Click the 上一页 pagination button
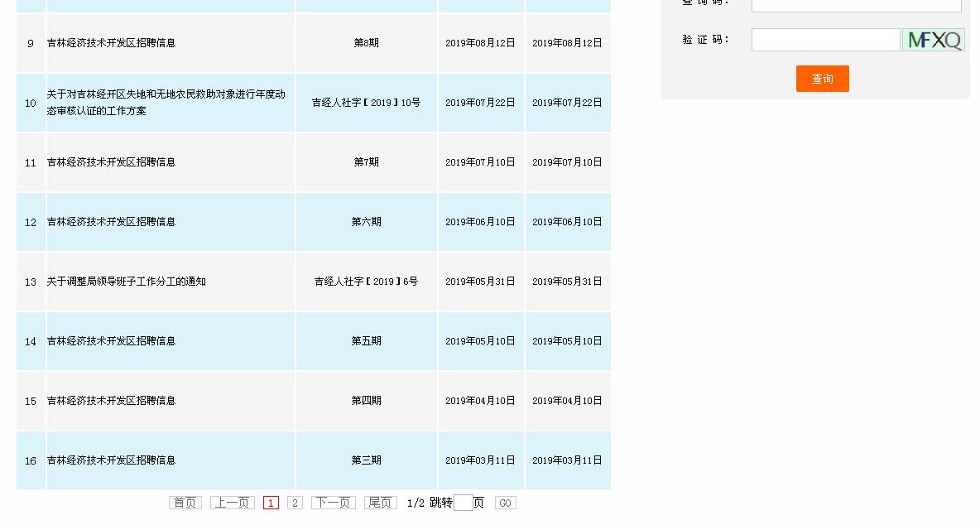Viewport: 980px width, 525px height. pos(232,503)
